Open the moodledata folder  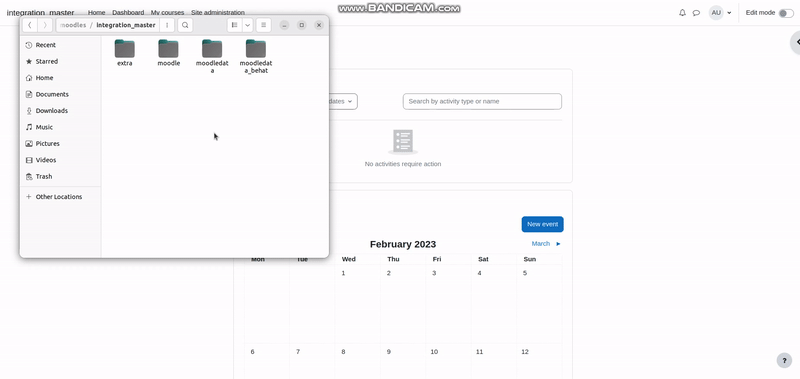pos(212,56)
